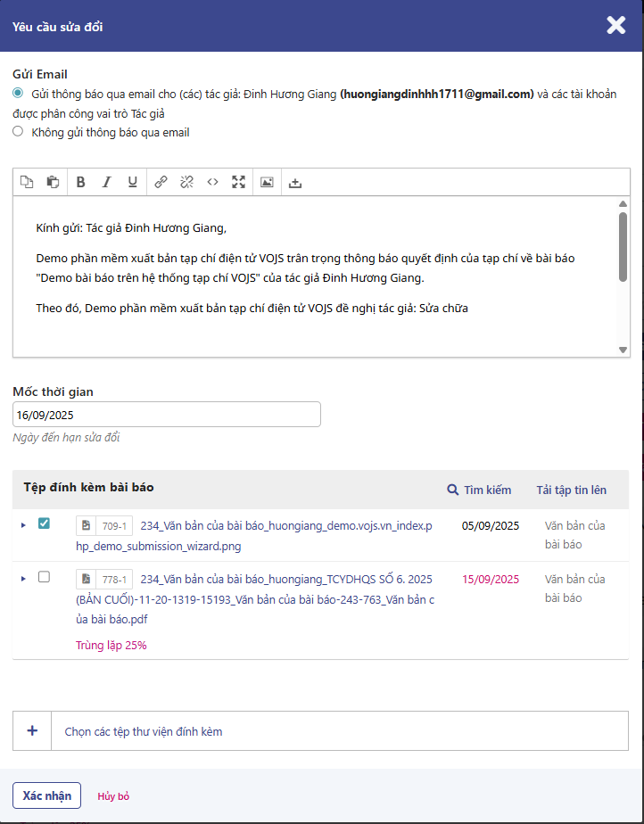Toggle italic formatting in the editor
Image resolution: width=644 pixels, height=824 pixels.
(x=106, y=182)
